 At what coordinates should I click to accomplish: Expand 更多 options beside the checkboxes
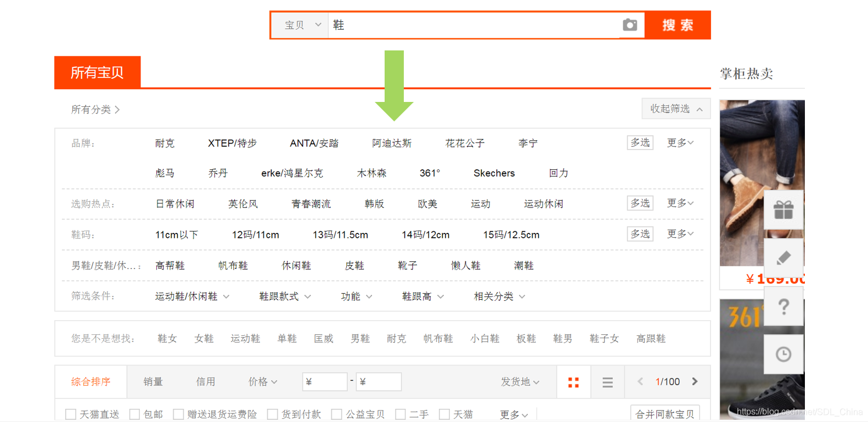click(514, 415)
